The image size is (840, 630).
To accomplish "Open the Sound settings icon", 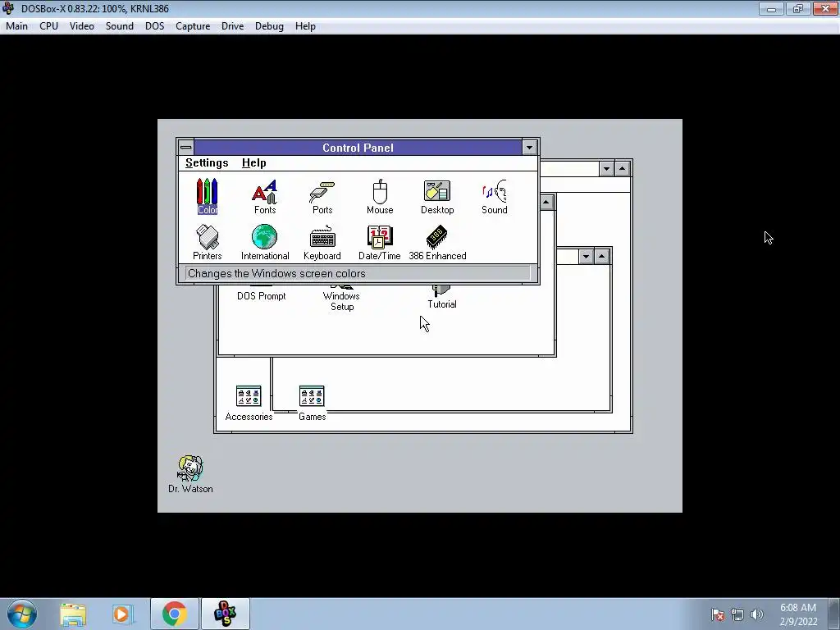I will 494,197.
